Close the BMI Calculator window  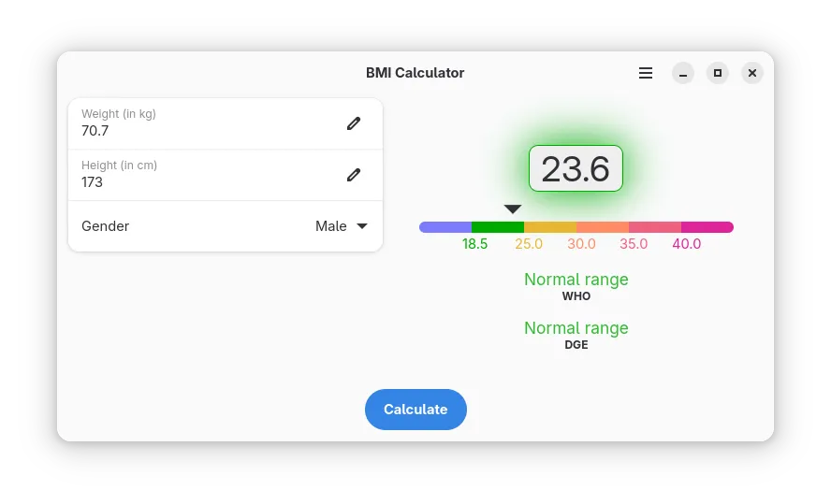(x=752, y=73)
